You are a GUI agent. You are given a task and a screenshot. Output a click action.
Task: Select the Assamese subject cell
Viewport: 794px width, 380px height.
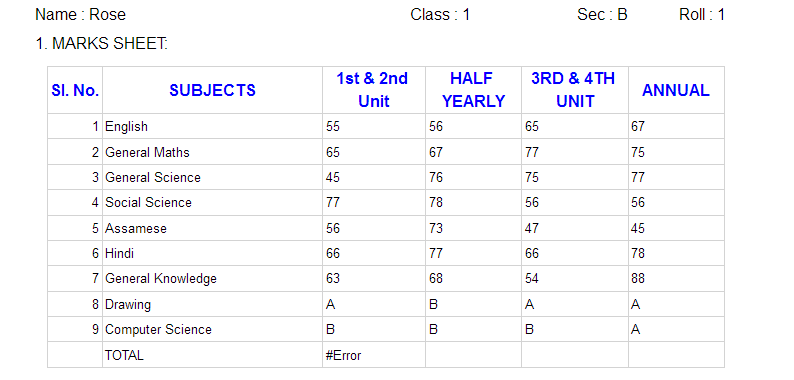212,228
